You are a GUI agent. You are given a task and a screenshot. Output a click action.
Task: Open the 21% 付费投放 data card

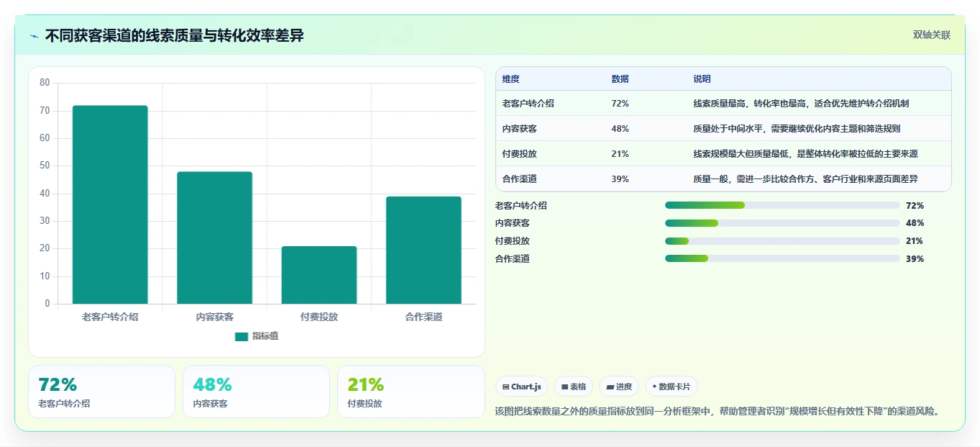(411, 392)
